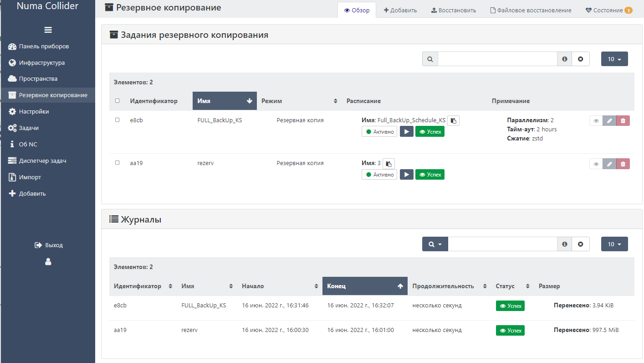Image resolution: width=644 pixels, height=363 pixels.
Task: Toggle Активно status for rezerv task
Action: pyautogui.click(x=379, y=174)
